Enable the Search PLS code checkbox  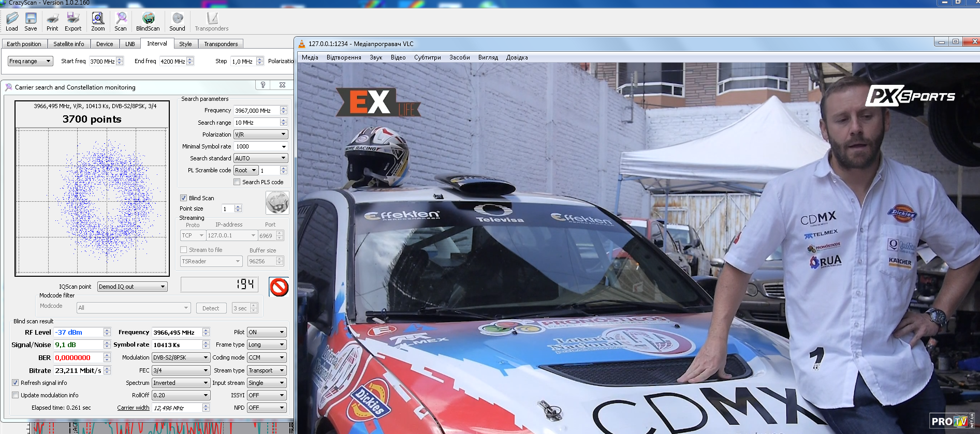(x=237, y=182)
